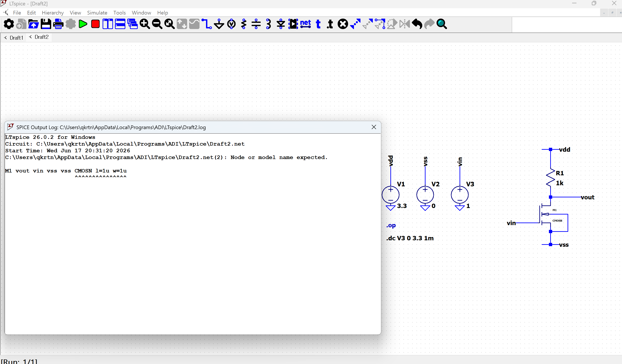Click the vdd label above R1
The width and height of the screenshot is (622, 364).
565,149
